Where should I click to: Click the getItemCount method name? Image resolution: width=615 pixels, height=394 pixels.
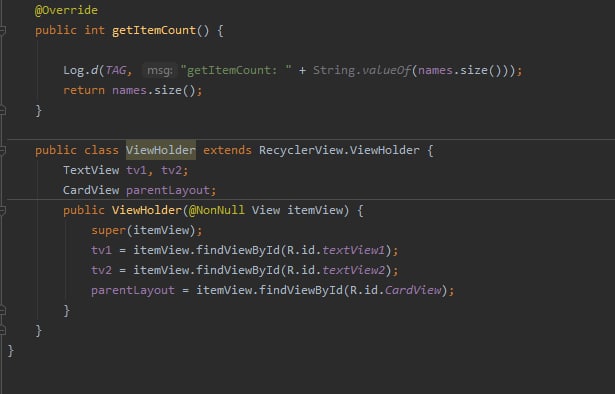point(153,30)
